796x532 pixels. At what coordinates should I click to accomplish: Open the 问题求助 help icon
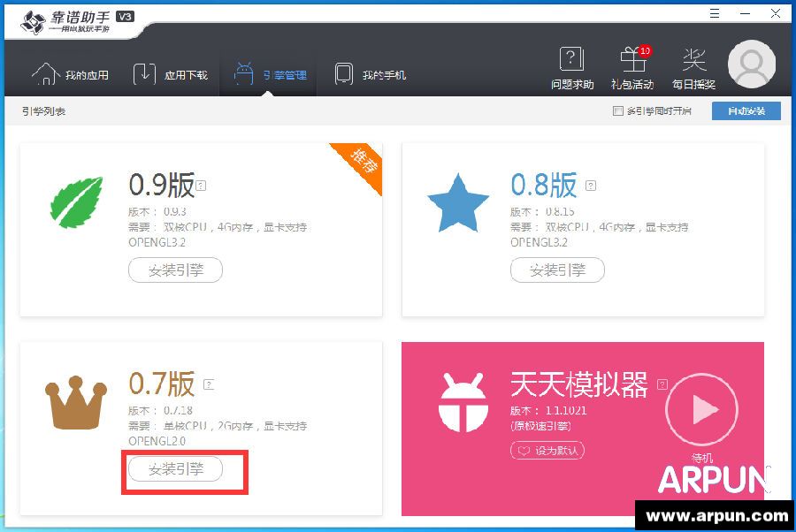[x=571, y=60]
